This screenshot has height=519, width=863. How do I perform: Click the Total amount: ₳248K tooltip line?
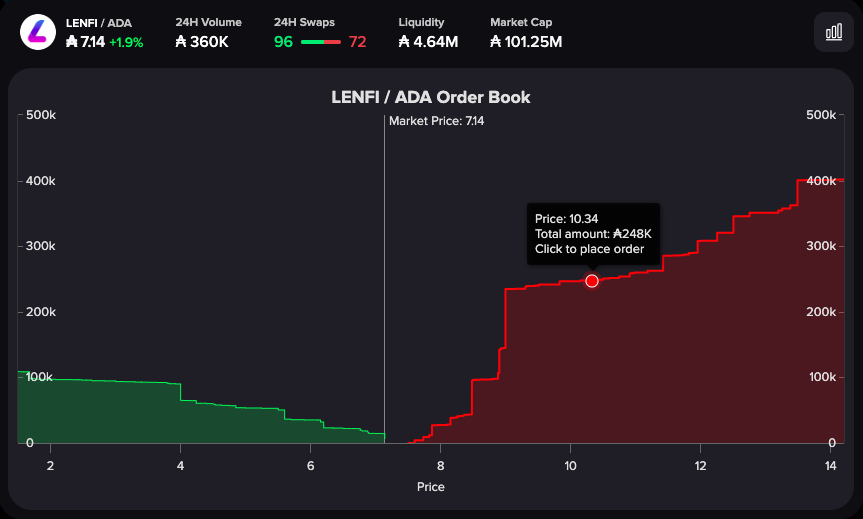(593, 234)
